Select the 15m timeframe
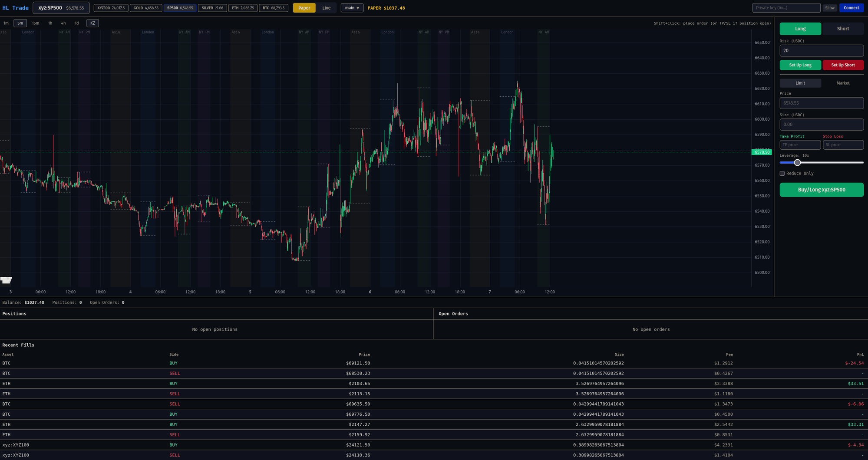This screenshot has height=460, width=868. coord(36,23)
